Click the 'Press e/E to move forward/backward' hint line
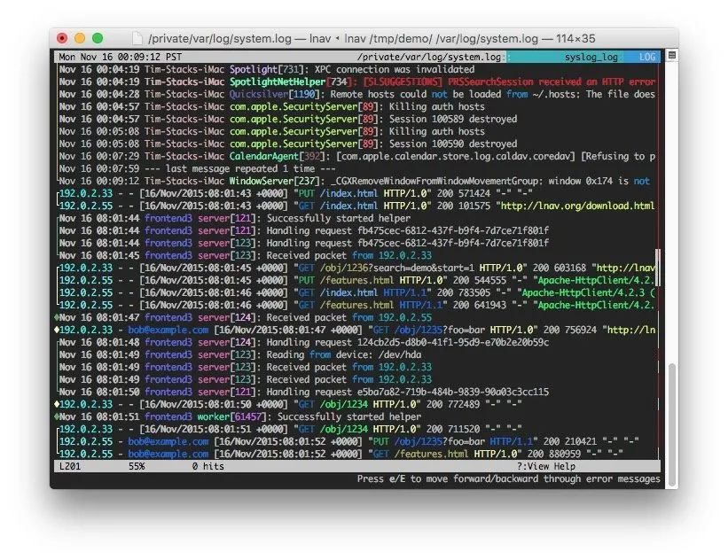 click(508, 478)
